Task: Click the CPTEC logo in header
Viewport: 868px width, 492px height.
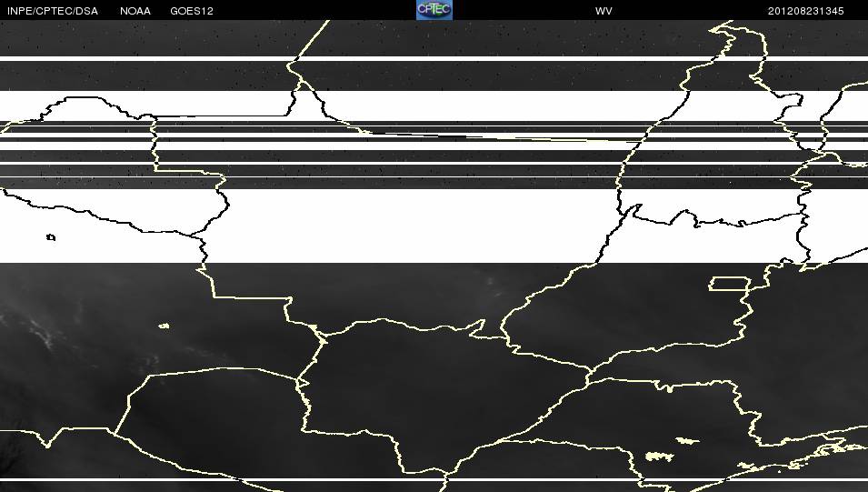Action: 434,10
